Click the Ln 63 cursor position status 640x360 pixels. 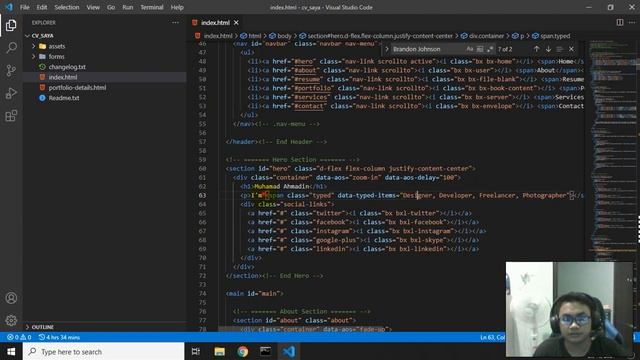coord(493,338)
